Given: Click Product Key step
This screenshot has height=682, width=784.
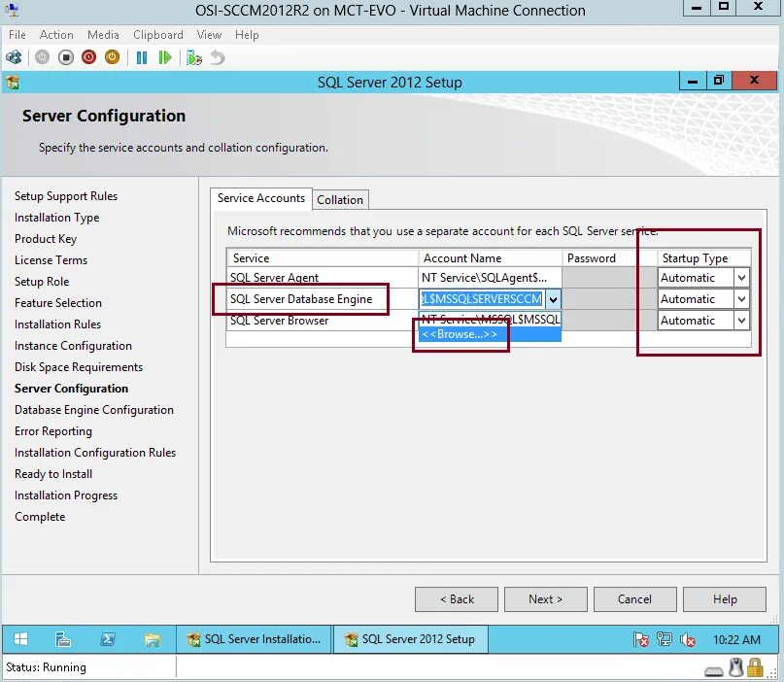Looking at the screenshot, I should tap(46, 239).
